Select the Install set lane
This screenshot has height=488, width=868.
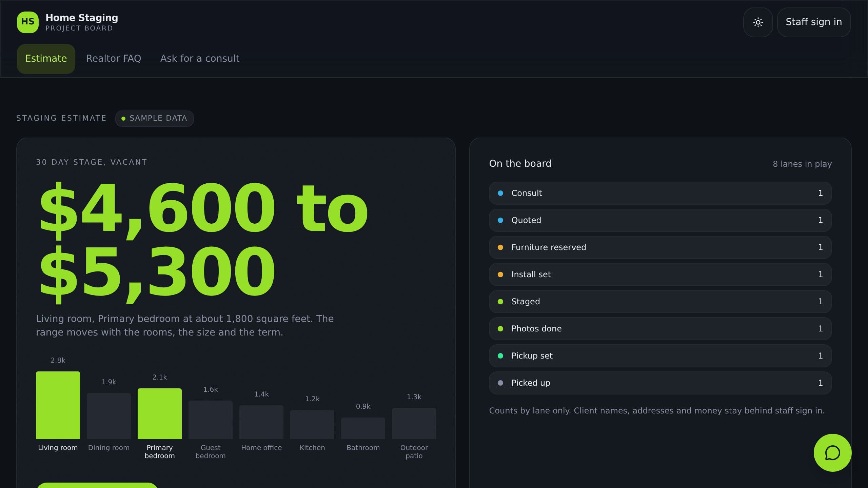point(660,274)
